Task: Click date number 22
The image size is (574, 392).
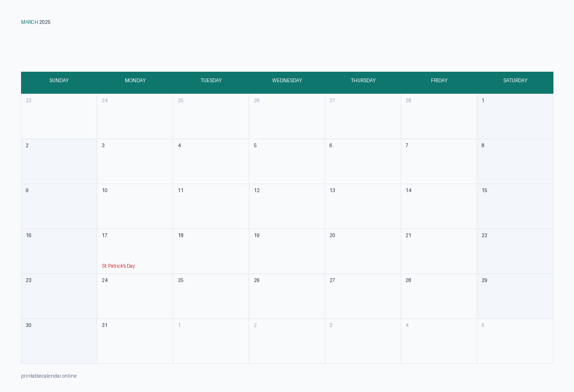Action: [x=485, y=236]
